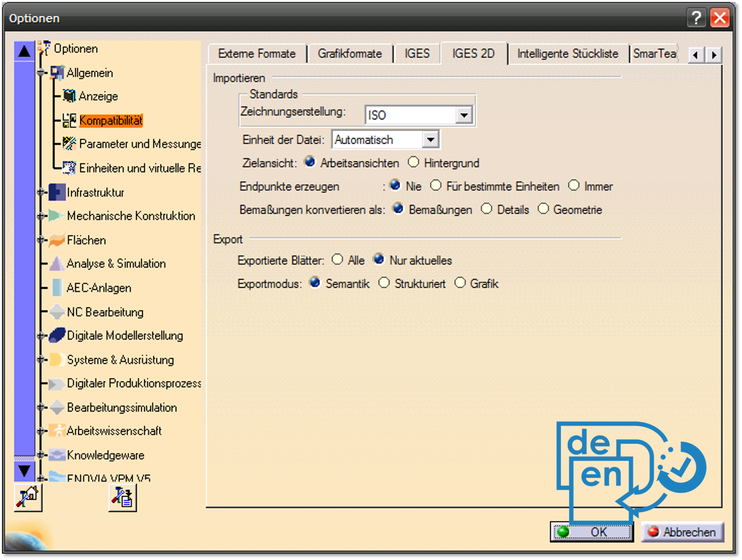Click the Infrastruktur category icon
This screenshot has width=742, height=560.
coord(57,192)
